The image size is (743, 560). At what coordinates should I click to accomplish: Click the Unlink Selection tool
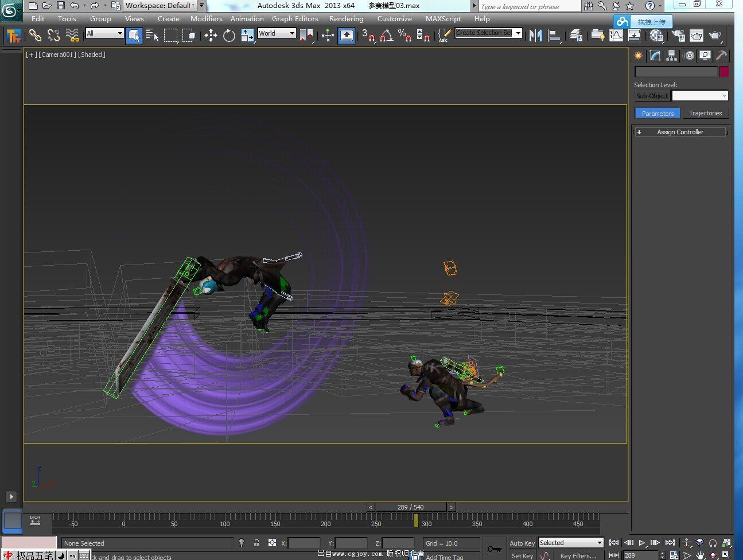click(x=53, y=36)
